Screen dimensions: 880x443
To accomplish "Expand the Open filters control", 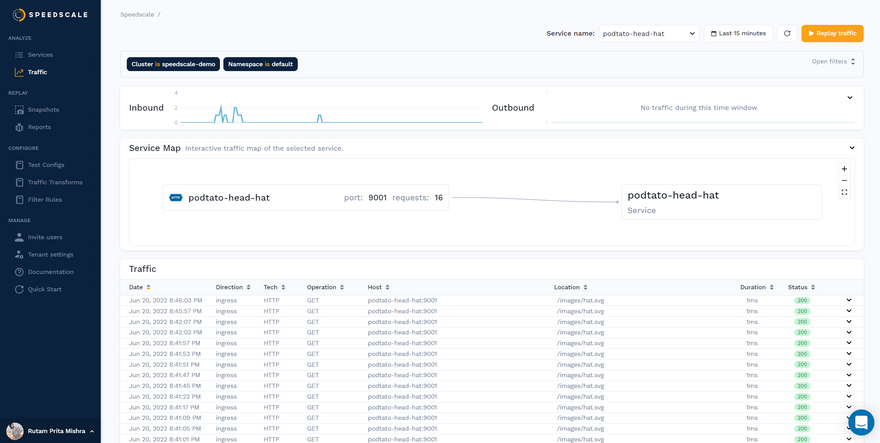I will (x=833, y=62).
